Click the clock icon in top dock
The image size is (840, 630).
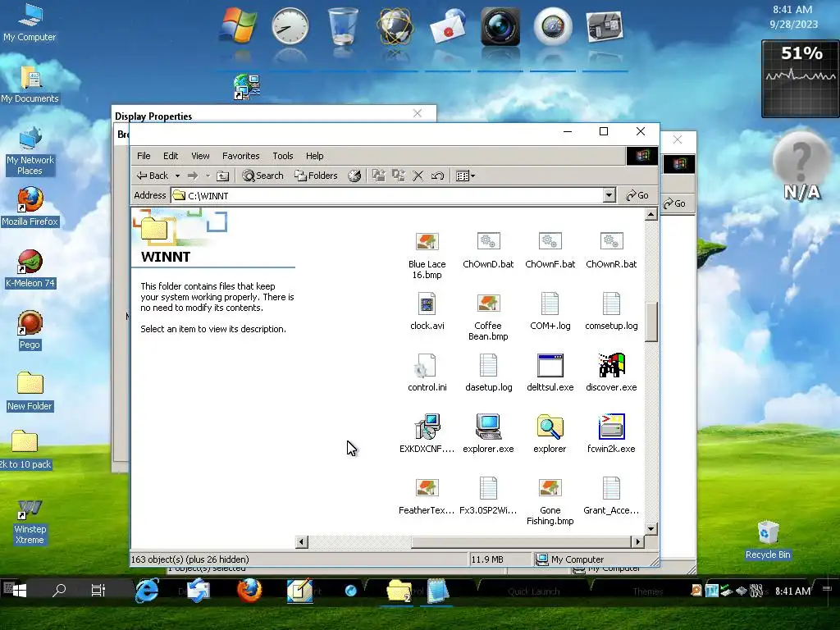click(290, 26)
